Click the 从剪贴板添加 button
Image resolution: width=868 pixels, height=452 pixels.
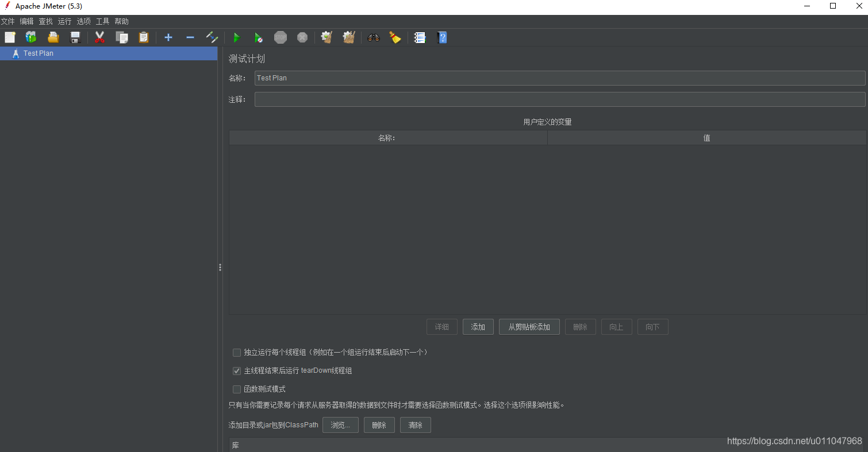[x=529, y=327]
